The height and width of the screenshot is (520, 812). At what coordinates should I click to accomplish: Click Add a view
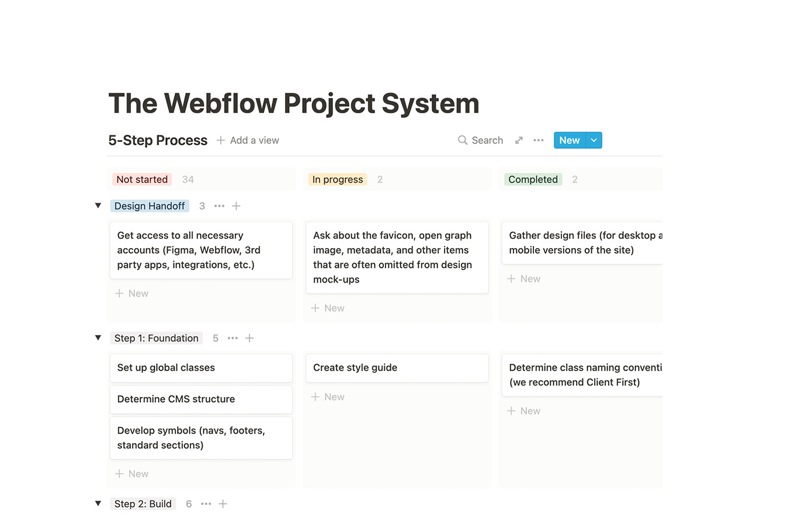click(248, 141)
